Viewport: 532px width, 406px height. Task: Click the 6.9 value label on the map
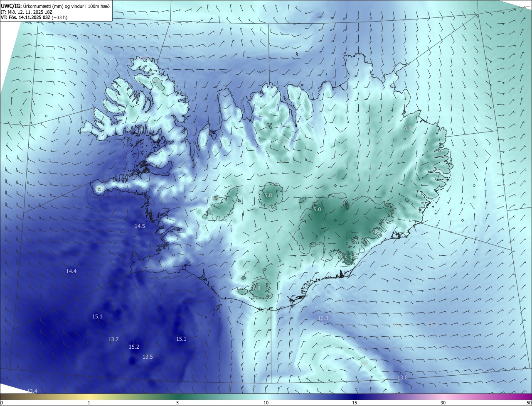(x=408, y=128)
